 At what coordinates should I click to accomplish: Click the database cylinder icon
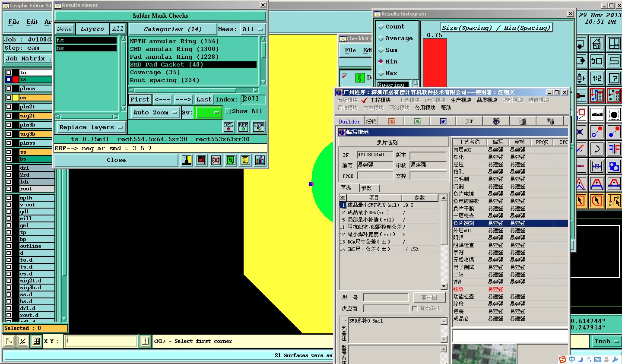[523, 121]
